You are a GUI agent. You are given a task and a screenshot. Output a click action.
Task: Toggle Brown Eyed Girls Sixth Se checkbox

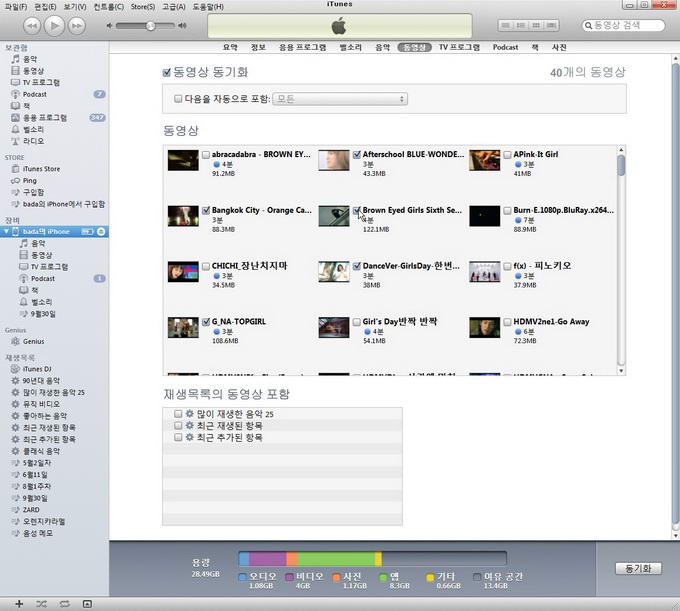click(x=357, y=211)
